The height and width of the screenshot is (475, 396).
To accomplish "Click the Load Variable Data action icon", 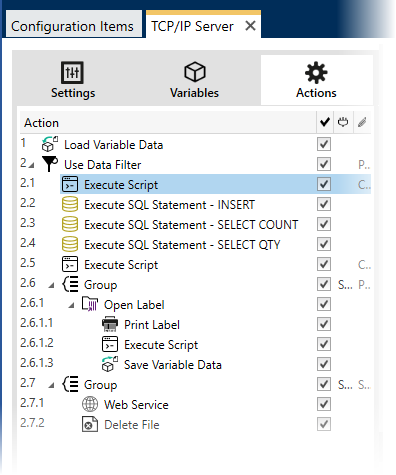I will click(49, 144).
